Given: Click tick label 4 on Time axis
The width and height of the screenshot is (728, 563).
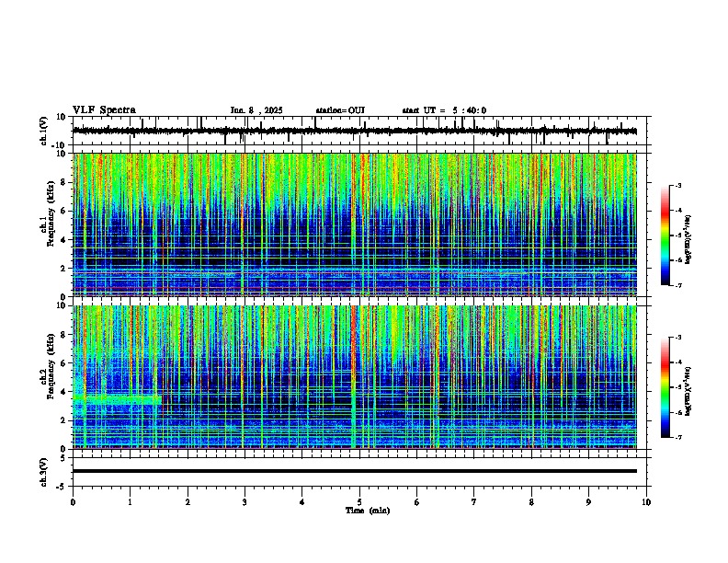Looking at the screenshot, I should (x=301, y=502).
